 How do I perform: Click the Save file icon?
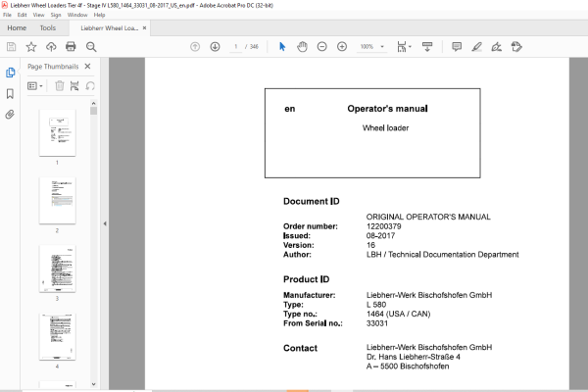point(11,47)
